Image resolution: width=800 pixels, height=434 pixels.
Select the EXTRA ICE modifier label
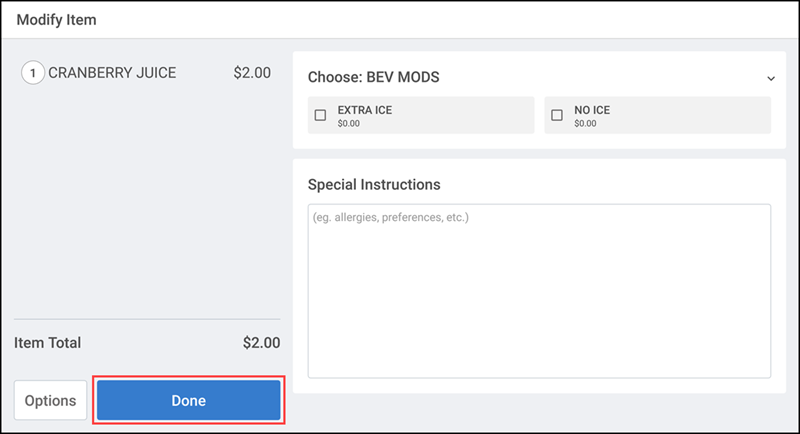pos(365,110)
